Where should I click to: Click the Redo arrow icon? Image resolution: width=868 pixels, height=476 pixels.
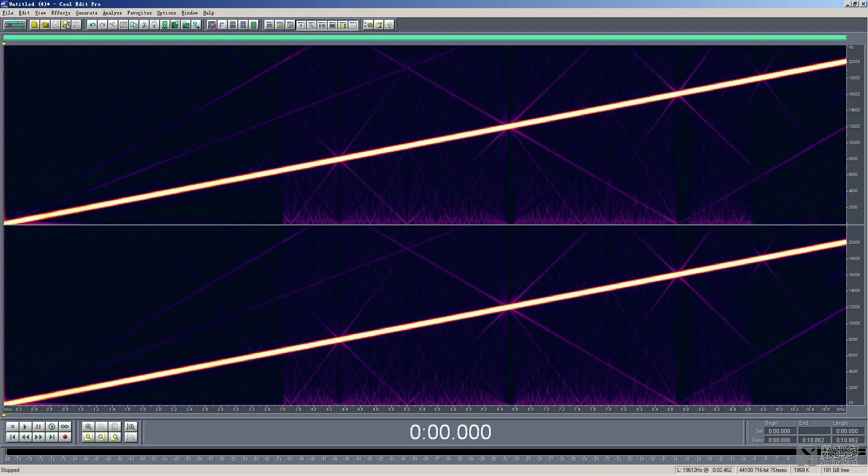tap(103, 25)
